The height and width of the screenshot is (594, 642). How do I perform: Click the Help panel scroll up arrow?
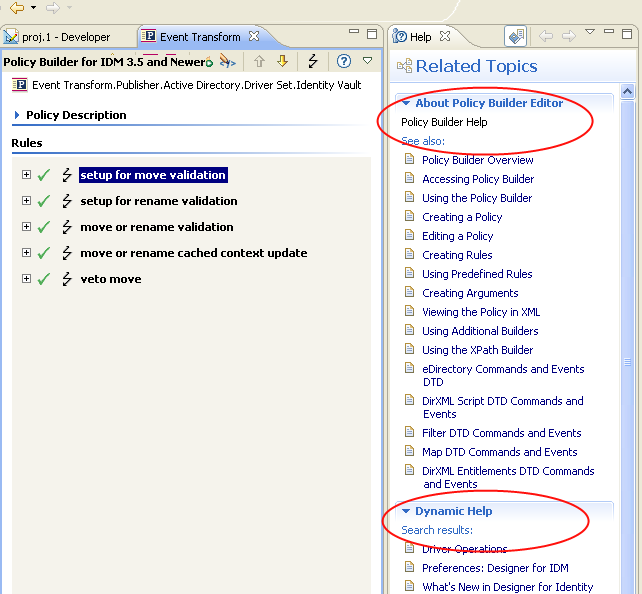pyautogui.click(x=627, y=92)
